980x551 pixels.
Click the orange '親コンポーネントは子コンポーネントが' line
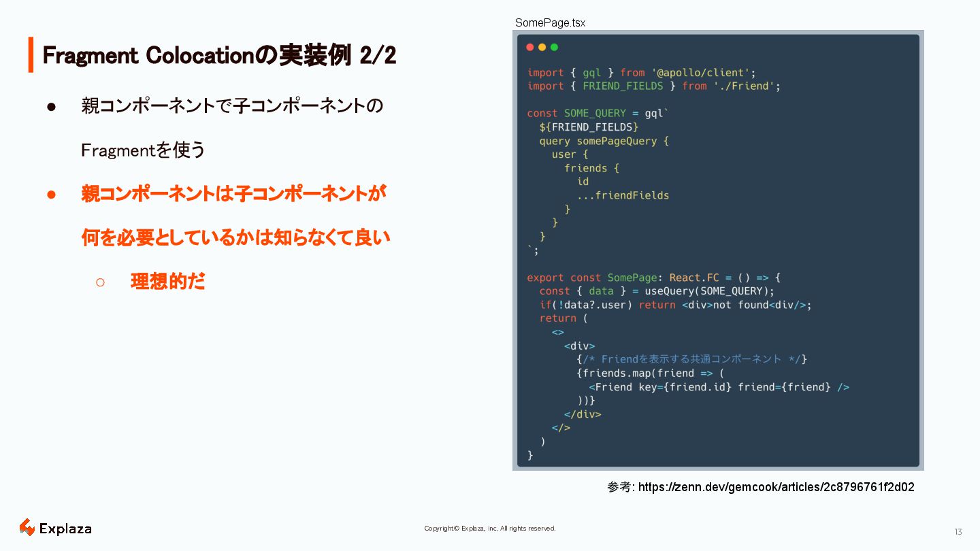pos(233,194)
